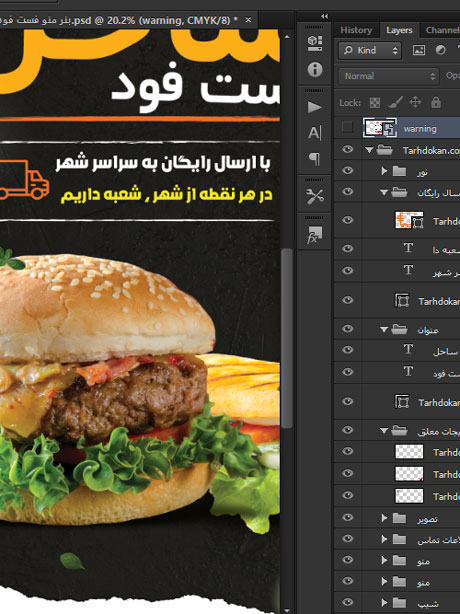Select the warning layer thumbnail

[x=380, y=128]
